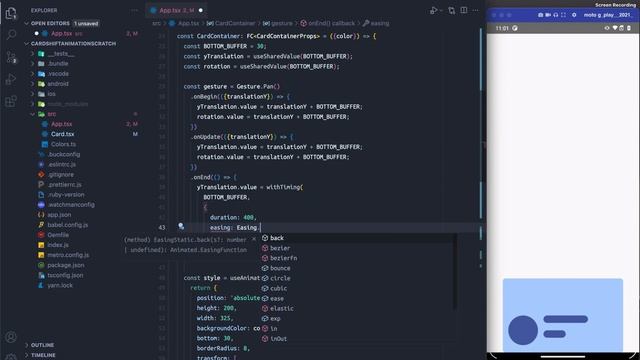
Task: Open App.tsx in the src folder
Action: [62, 124]
